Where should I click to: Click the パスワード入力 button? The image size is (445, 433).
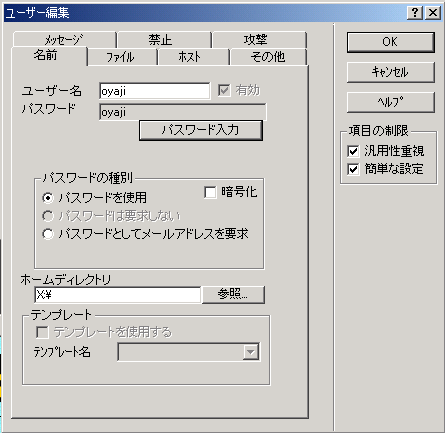201,130
